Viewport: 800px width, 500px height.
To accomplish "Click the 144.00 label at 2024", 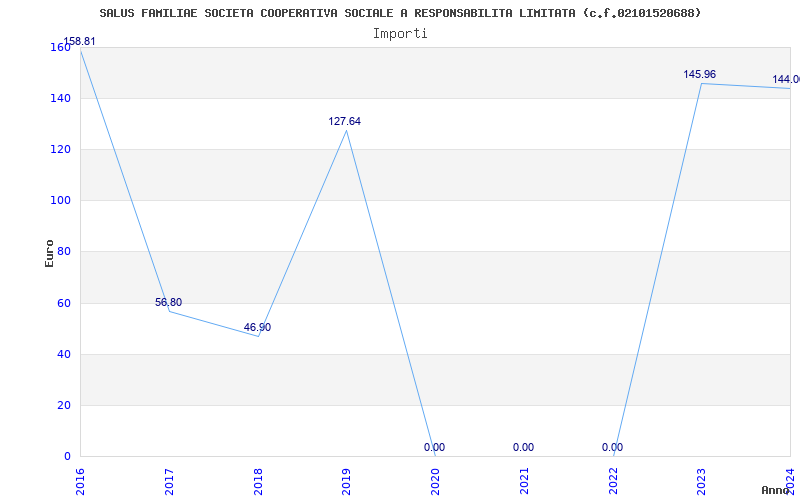I will 786,80.
